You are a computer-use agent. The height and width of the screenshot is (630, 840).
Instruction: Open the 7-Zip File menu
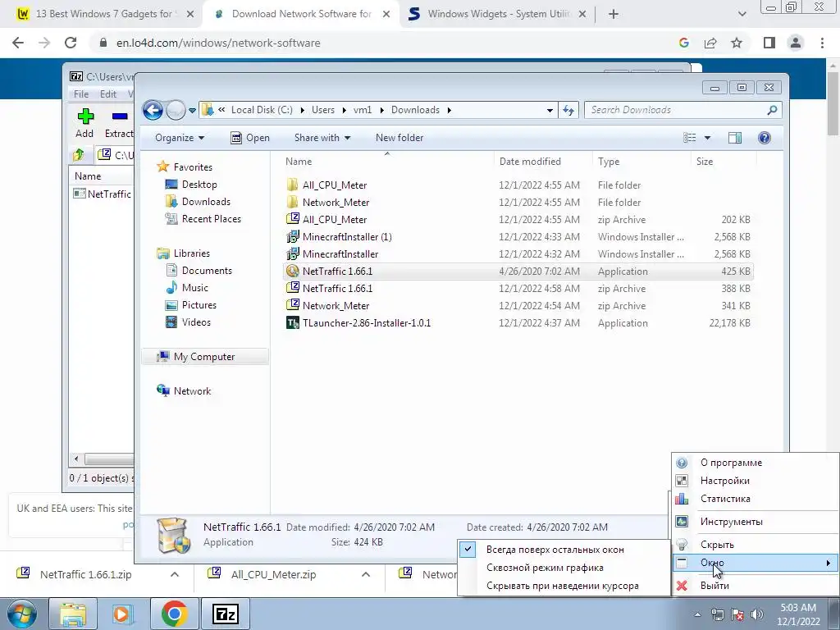pos(81,94)
